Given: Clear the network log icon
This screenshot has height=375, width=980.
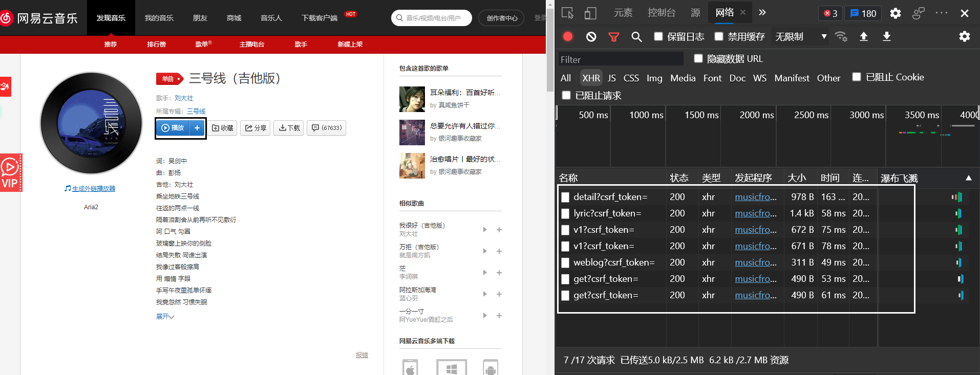Looking at the screenshot, I should (x=591, y=36).
